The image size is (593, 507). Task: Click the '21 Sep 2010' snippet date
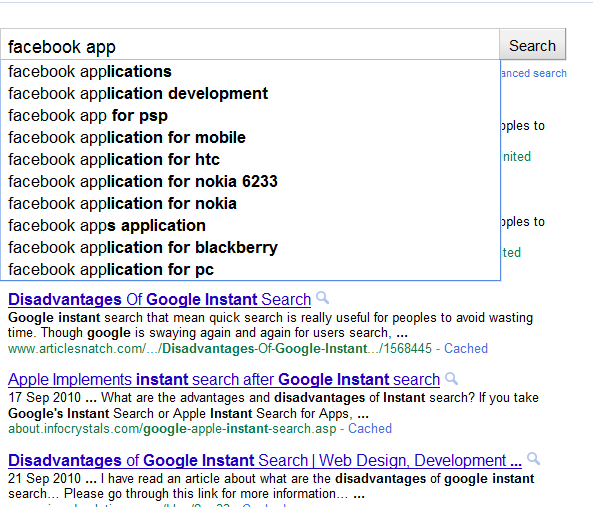pos(44,478)
